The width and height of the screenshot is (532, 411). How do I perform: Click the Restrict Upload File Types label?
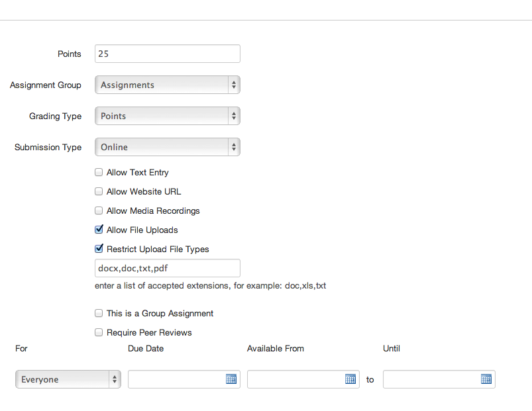pos(158,250)
